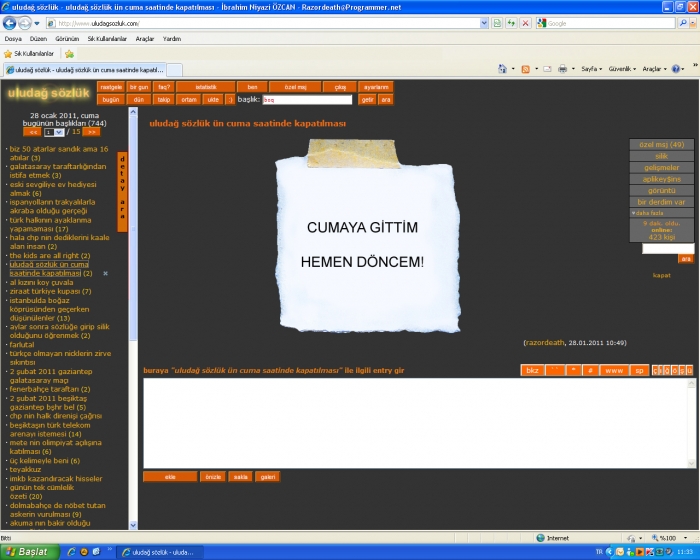Screen dimensions: 700x560
Task: Select the uludağ sözlük browser tab
Action: point(85,70)
